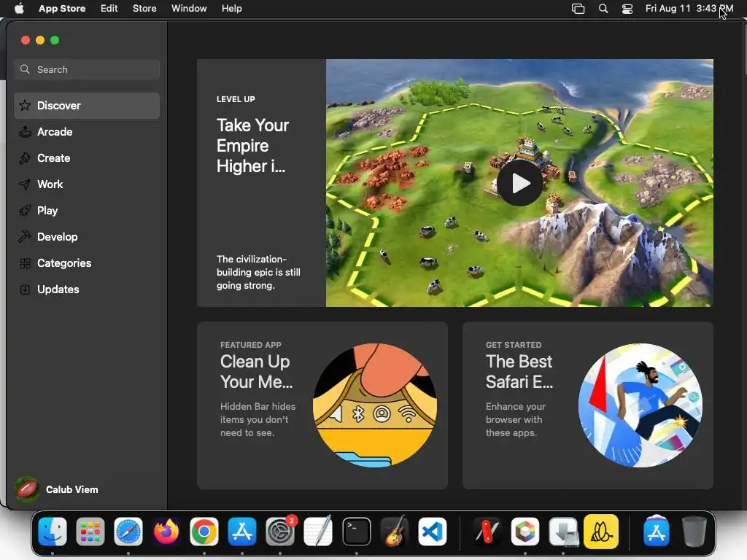The width and height of the screenshot is (747, 560).
Task: Click the Develop hammer icon
Action: [25, 237]
